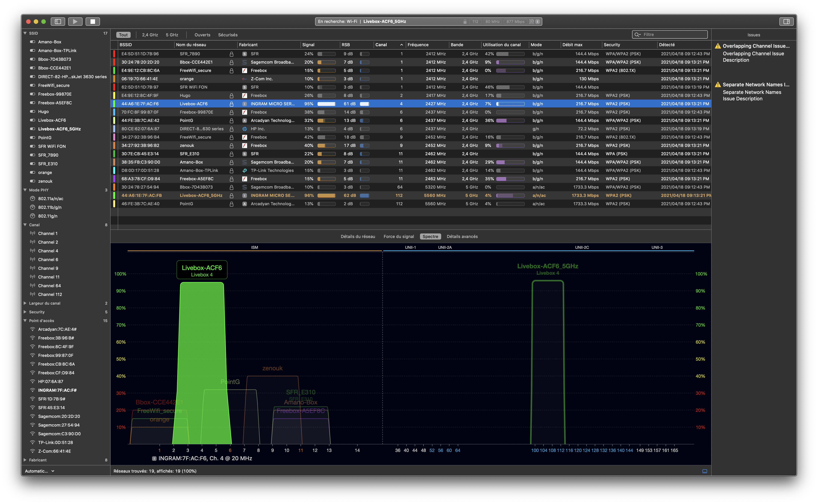Toggle the left sidebar panel icon

58,22
